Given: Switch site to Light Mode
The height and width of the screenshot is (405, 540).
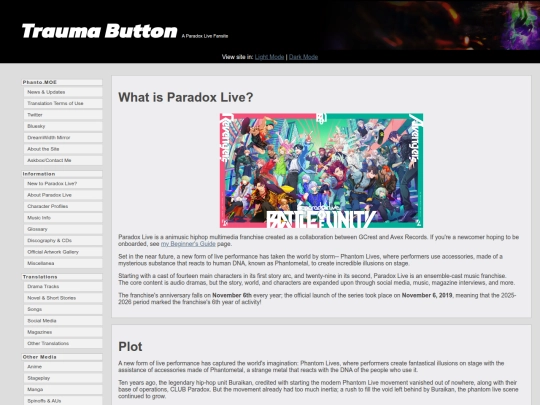Looking at the screenshot, I should (269, 57).
